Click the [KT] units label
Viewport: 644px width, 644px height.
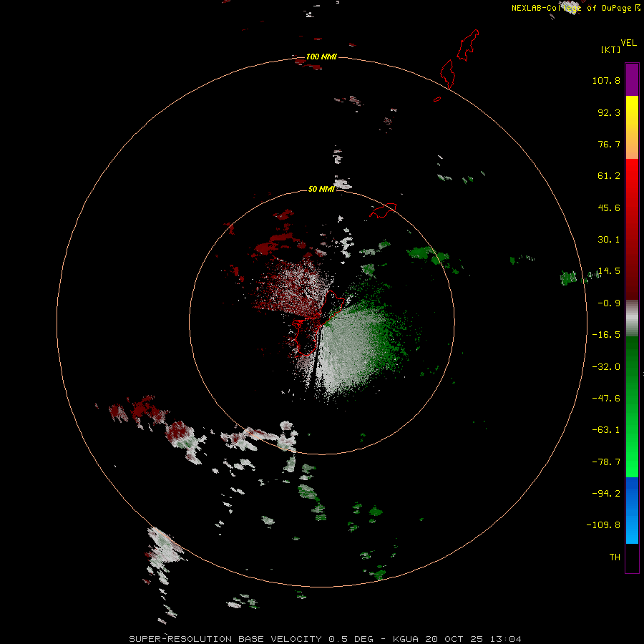tap(611, 49)
